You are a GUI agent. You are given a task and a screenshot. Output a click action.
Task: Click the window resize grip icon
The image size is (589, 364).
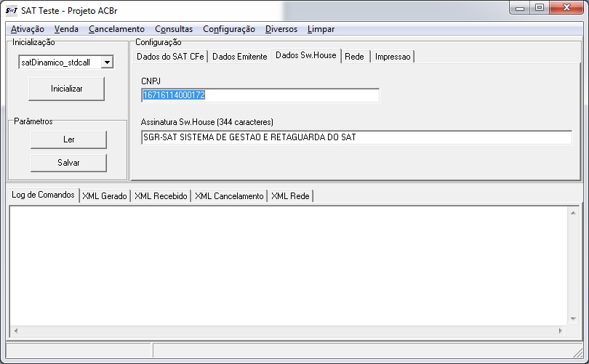coord(578,352)
